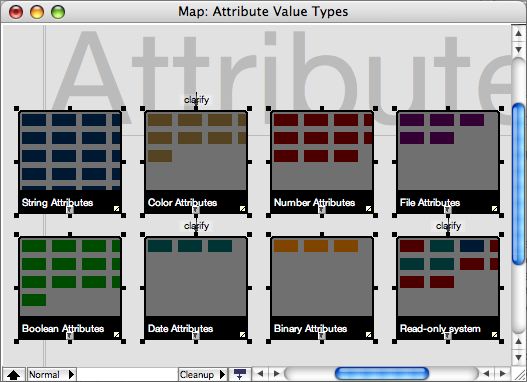The image size is (527, 382).
Task: Click the Binary Attributes resize corner icon
Action: (x=368, y=335)
